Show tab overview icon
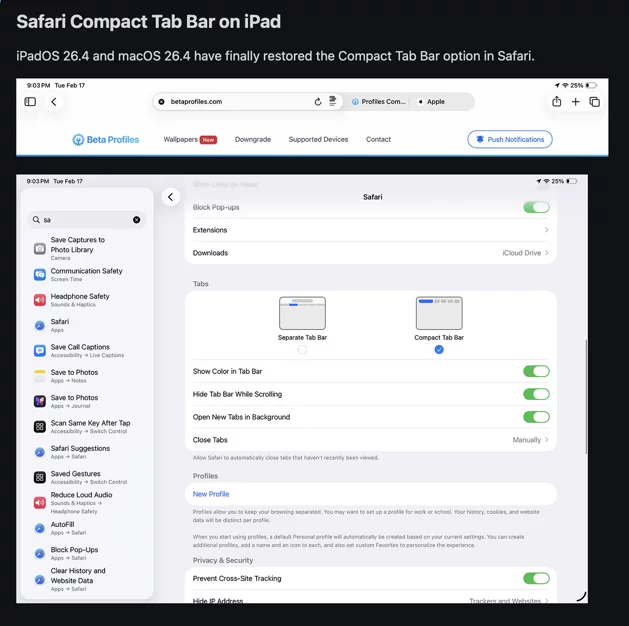This screenshot has width=629, height=626. (x=595, y=102)
